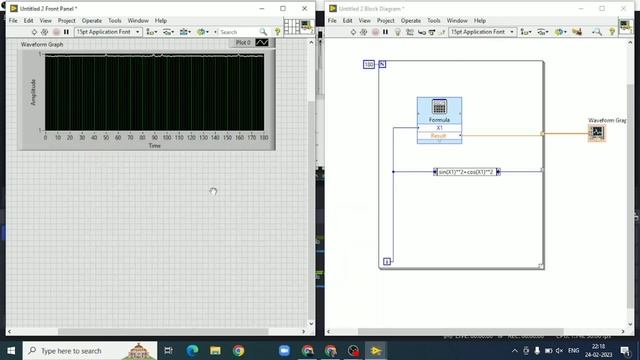Viewport: 640px width, 360px height.
Task: Click search icon in Block Diagram toolbar
Action: point(597,32)
